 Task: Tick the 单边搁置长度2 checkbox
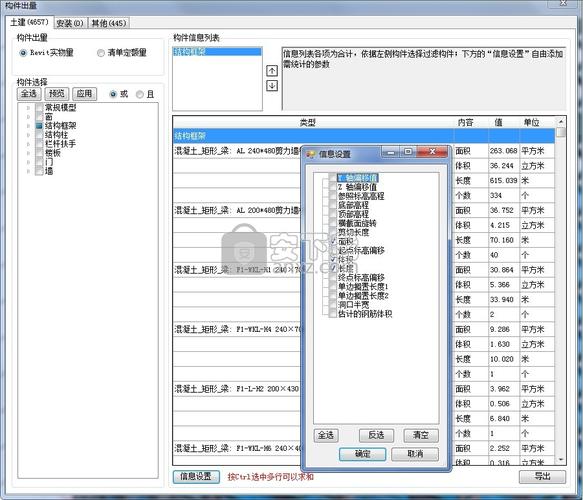point(333,296)
